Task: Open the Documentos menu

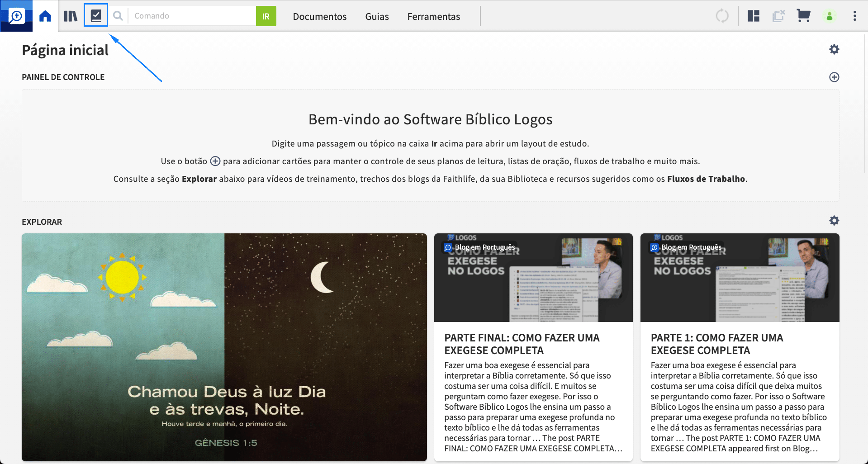Action: click(x=320, y=17)
